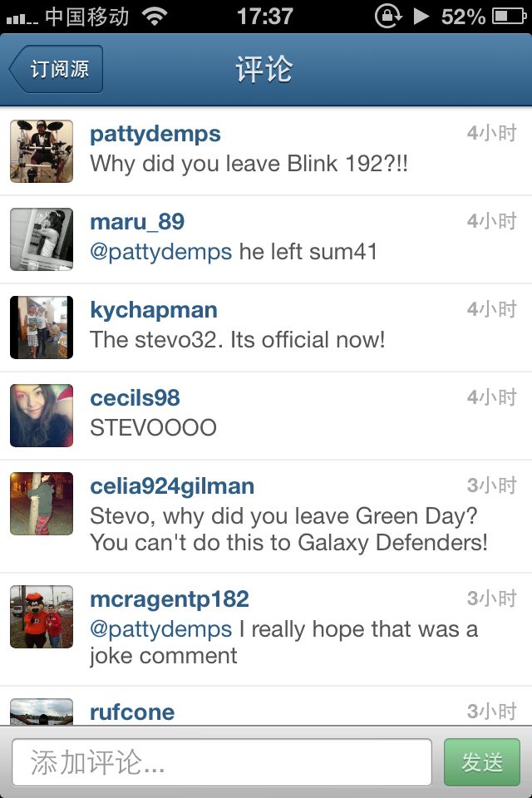Tap rufcone partial avatar
This screenshot has height=798, width=532.
[42, 712]
